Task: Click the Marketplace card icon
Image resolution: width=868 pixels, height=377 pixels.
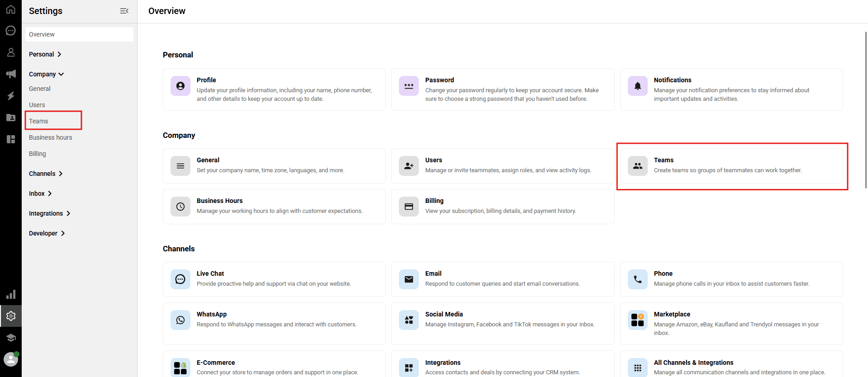Action: [638, 320]
